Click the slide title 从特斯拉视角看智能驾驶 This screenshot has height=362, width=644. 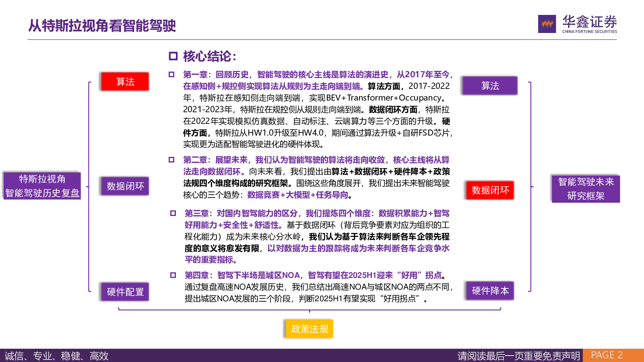[102, 26]
